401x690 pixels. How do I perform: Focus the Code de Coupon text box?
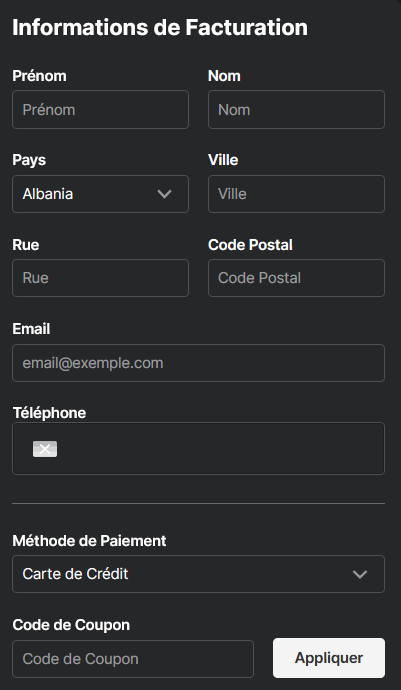[x=133, y=659]
